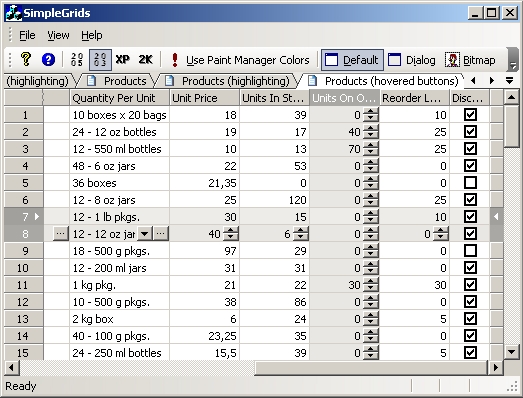Viewport: 523px width, 398px height.
Task: Toggle Discontinued checkbox in row 15
Action: (470, 352)
